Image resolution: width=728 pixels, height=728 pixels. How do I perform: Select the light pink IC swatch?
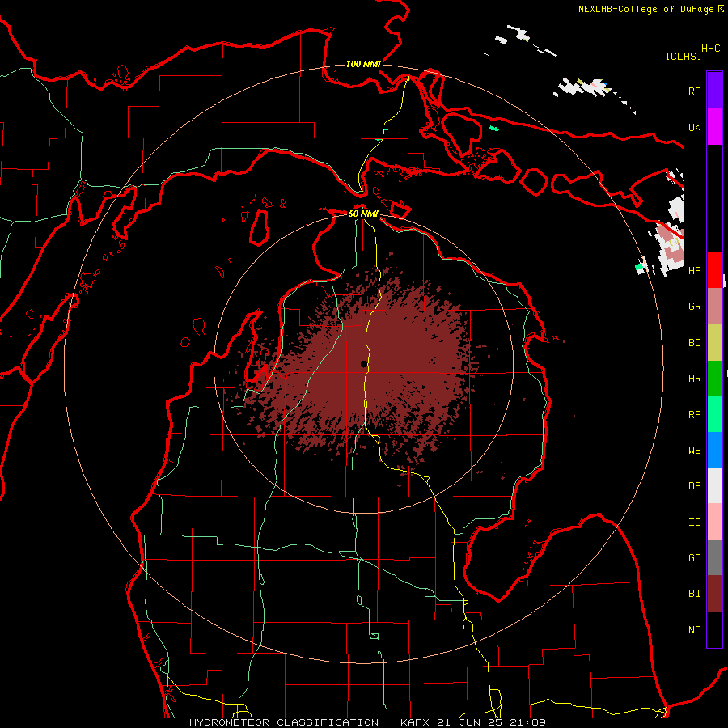(x=714, y=522)
